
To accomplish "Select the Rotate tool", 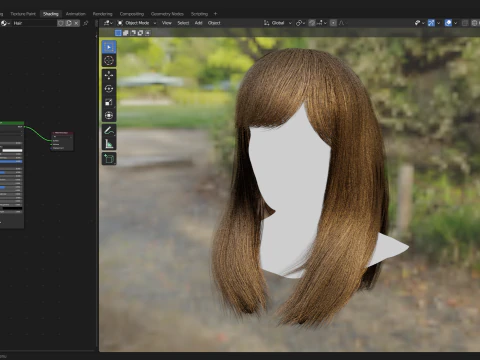I will click(x=109, y=89).
